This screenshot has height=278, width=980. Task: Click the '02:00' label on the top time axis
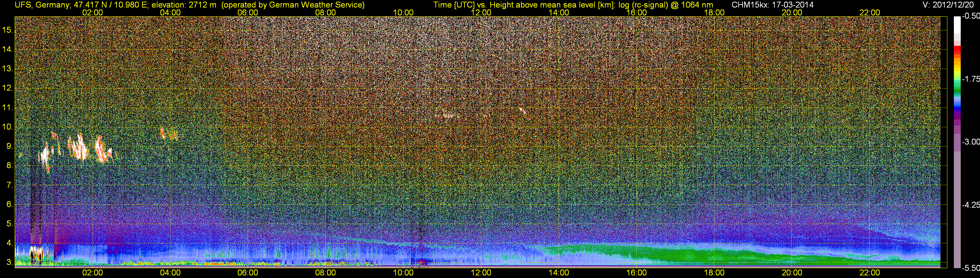(x=92, y=12)
